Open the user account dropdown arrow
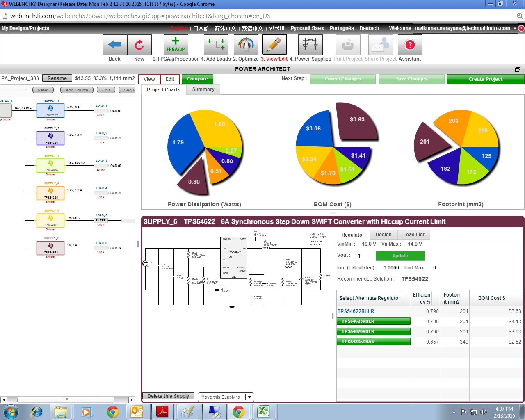 coord(514,28)
